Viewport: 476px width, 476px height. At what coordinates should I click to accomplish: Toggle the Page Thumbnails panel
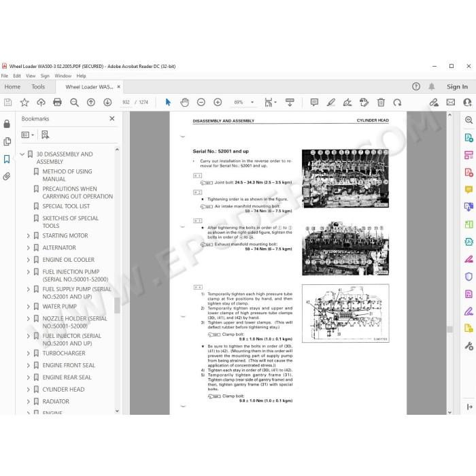pos(7,141)
